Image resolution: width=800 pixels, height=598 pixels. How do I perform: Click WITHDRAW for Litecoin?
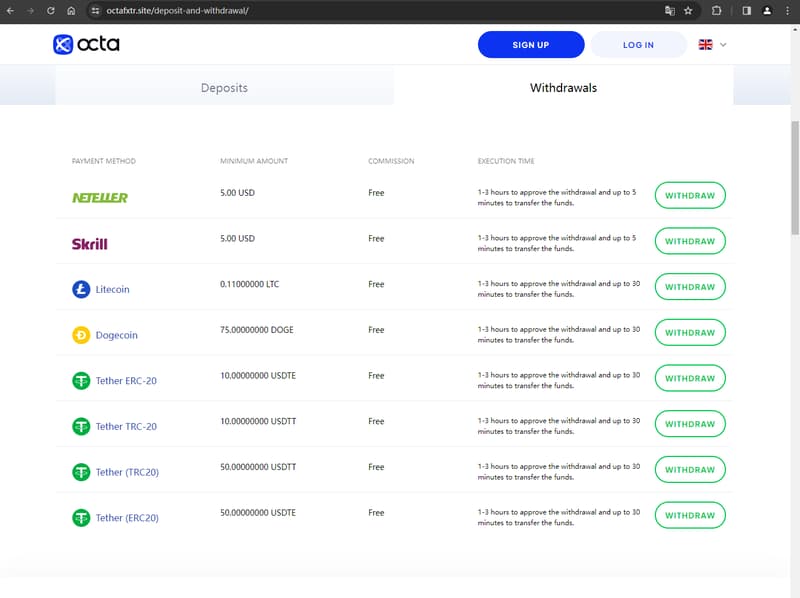tap(690, 287)
